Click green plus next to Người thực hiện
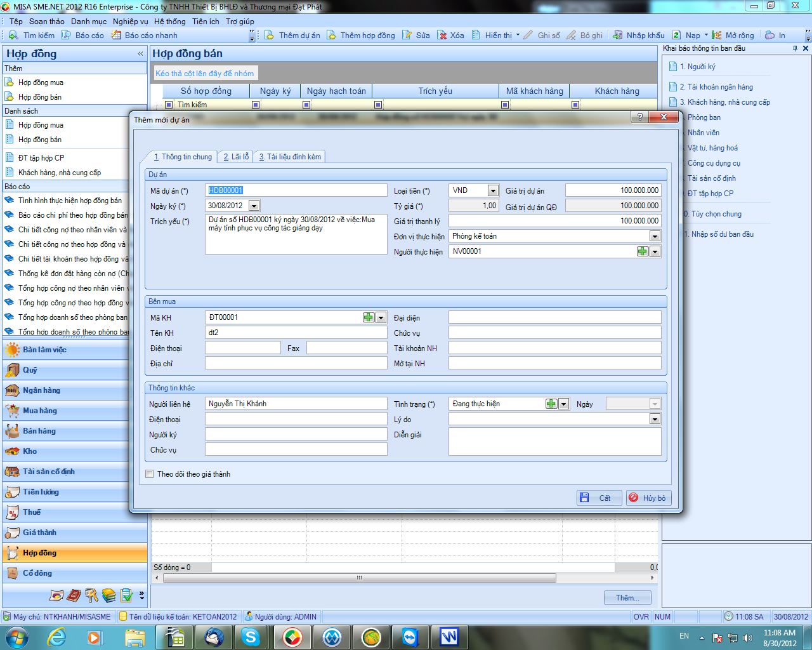The image size is (812, 650). point(643,251)
